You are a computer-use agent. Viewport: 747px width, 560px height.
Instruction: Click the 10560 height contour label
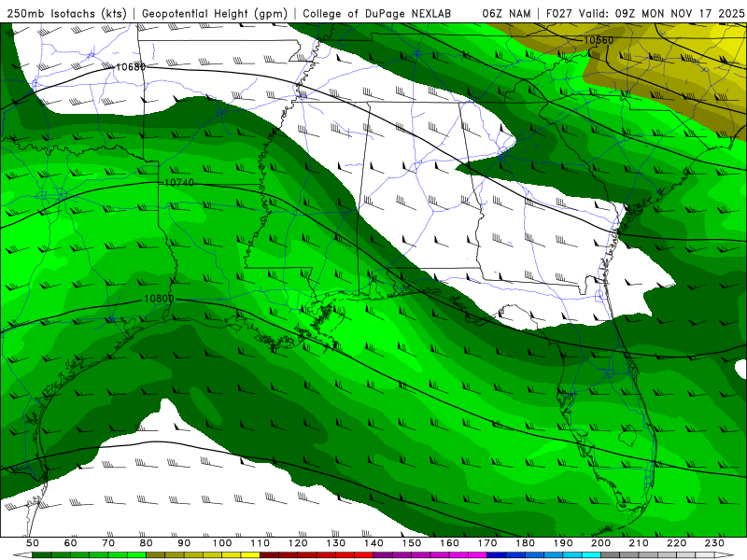(599, 40)
